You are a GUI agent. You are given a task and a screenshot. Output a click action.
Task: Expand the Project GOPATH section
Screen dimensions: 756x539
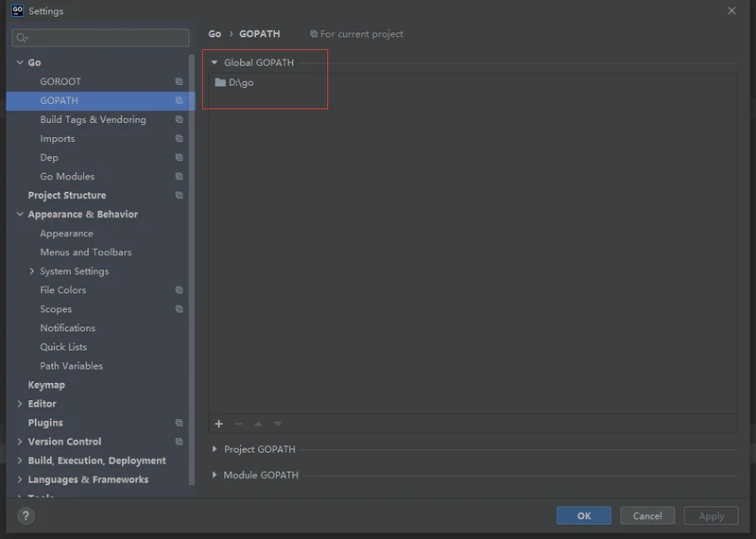click(x=215, y=449)
